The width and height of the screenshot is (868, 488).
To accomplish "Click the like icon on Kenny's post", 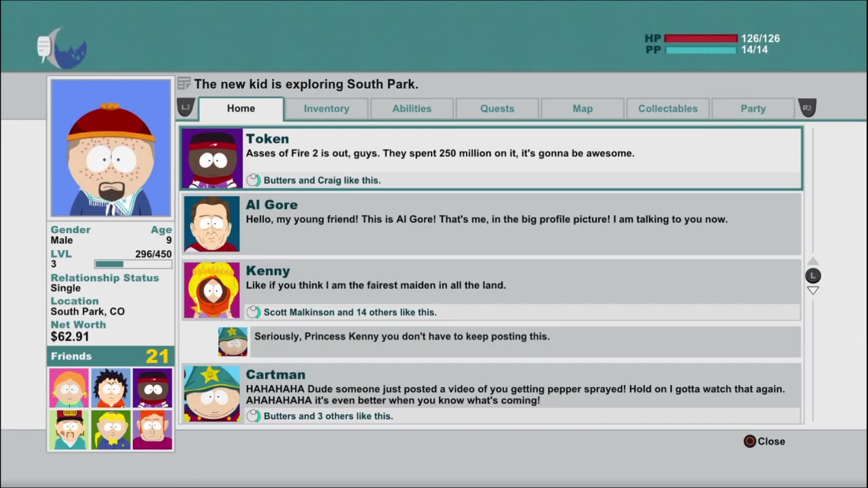I will tap(253, 312).
